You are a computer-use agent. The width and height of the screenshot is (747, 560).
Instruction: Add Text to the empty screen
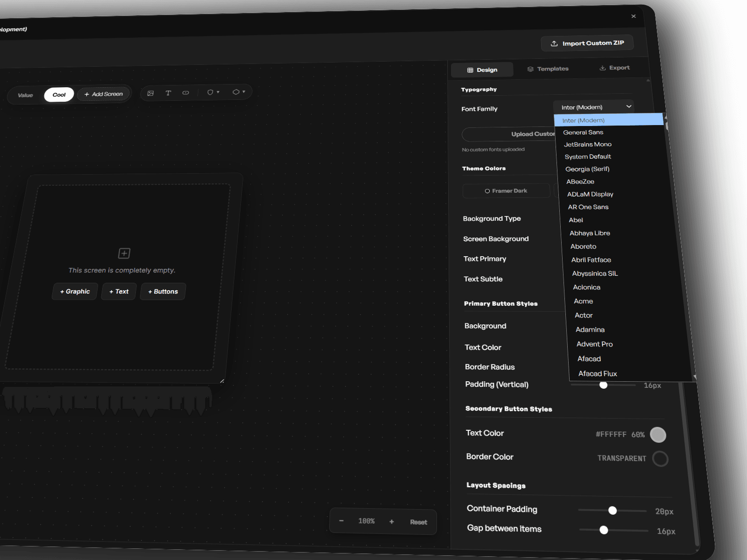[119, 292]
